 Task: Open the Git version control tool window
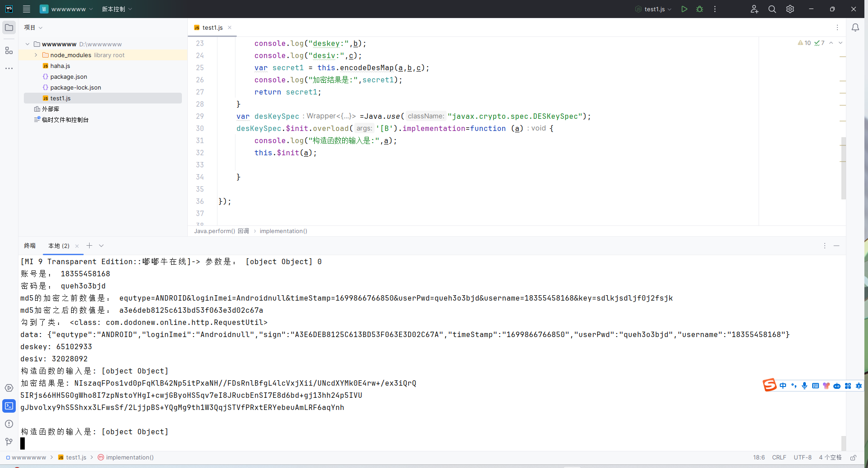[9, 442]
